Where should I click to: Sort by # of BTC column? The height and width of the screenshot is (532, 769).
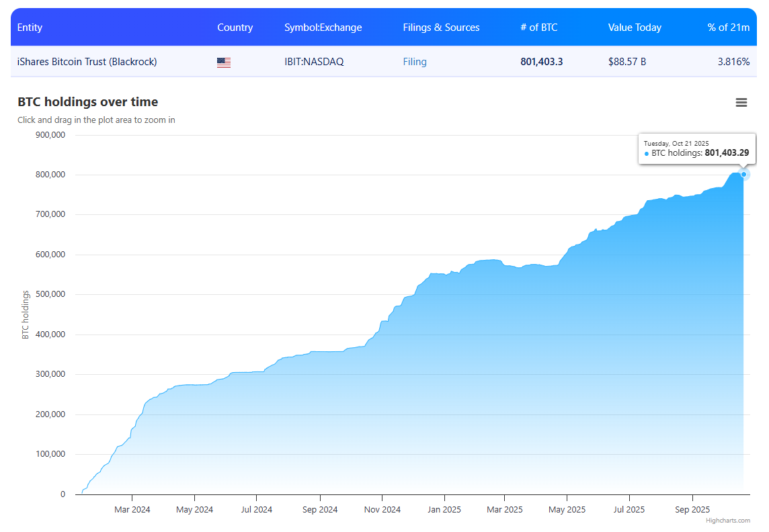click(538, 28)
